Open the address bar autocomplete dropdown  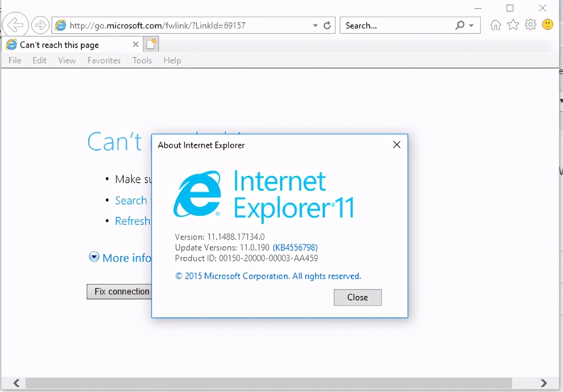tap(315, 26)
